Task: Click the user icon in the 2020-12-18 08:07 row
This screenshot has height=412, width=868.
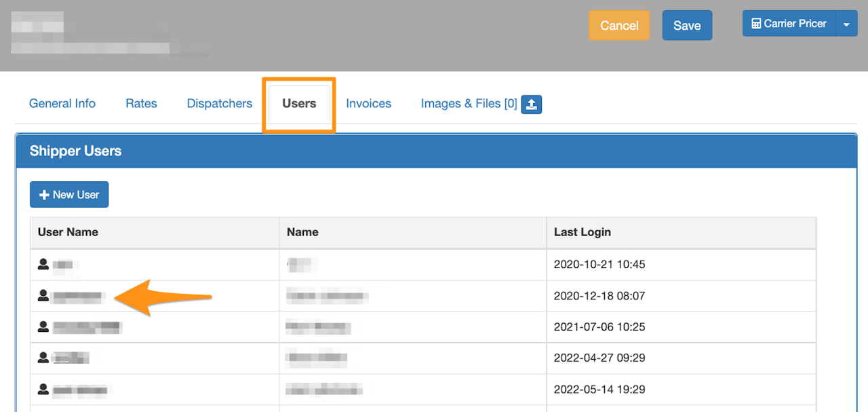Action: (43, 295)
